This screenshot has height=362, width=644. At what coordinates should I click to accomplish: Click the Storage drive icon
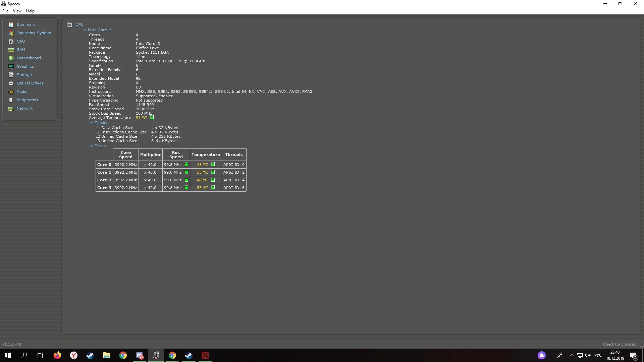[x=11, y=75]
